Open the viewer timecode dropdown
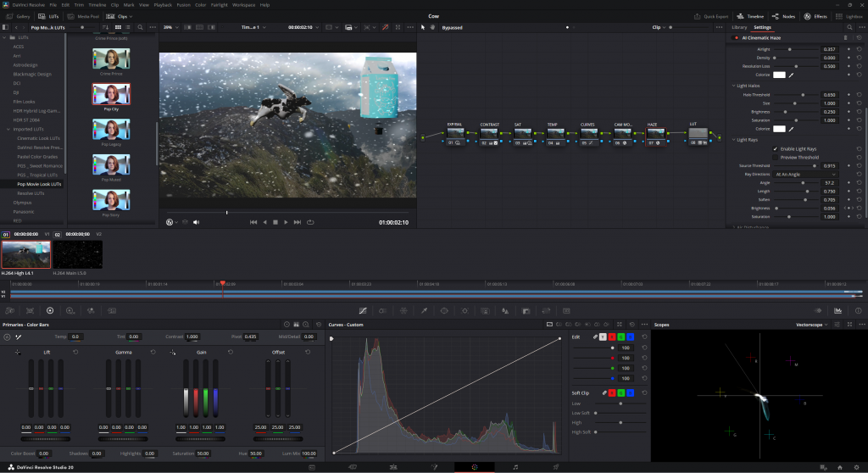The width and height of the screenshot is (868, 473). click(x=303, y=27)
